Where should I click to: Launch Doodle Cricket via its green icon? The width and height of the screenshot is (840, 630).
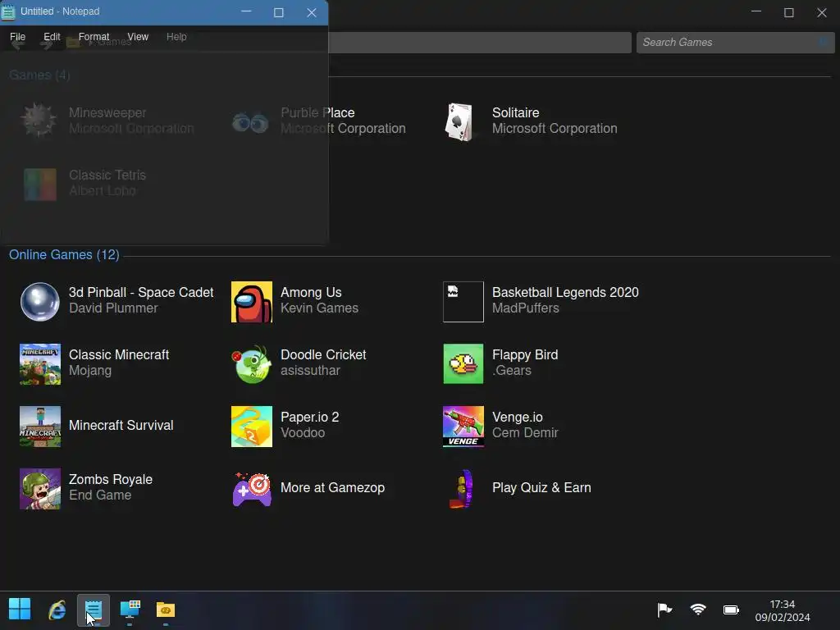[x=251, y=363]
